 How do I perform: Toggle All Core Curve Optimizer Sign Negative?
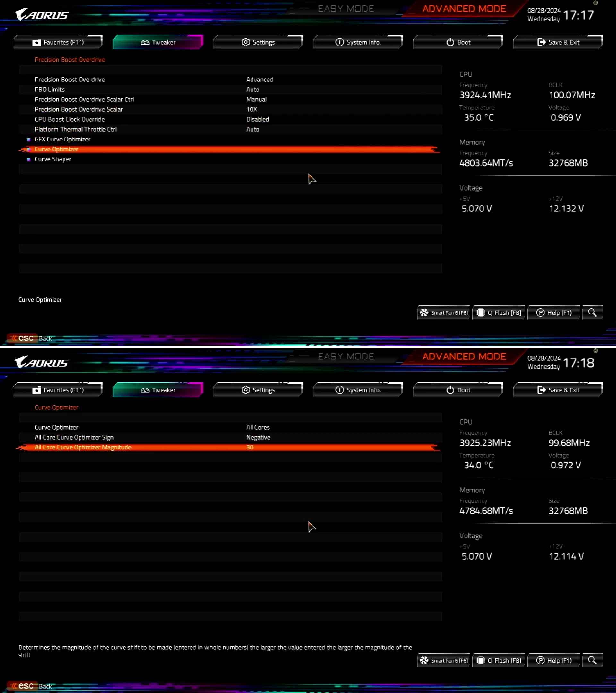[x=258, y=437]
